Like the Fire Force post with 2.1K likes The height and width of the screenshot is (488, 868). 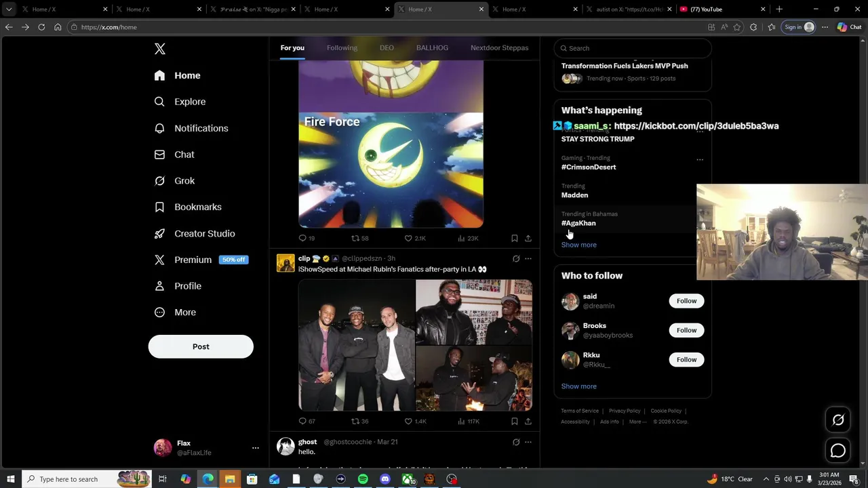tap(415, 239)
